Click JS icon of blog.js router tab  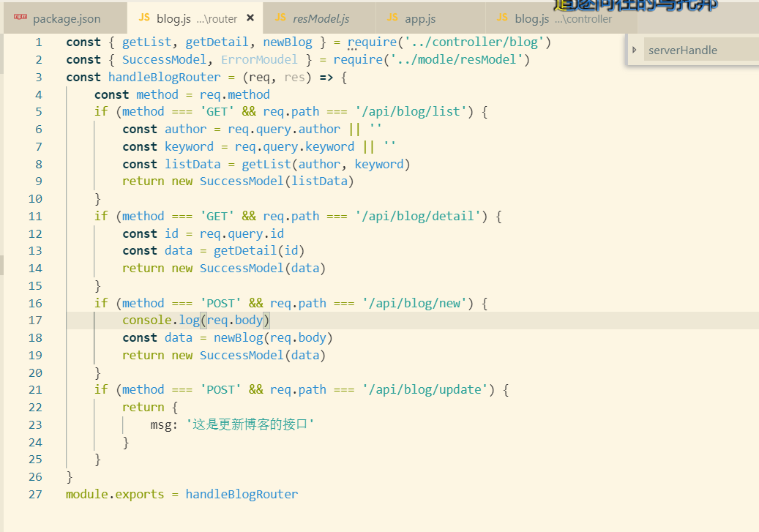[x=144, y=18]
